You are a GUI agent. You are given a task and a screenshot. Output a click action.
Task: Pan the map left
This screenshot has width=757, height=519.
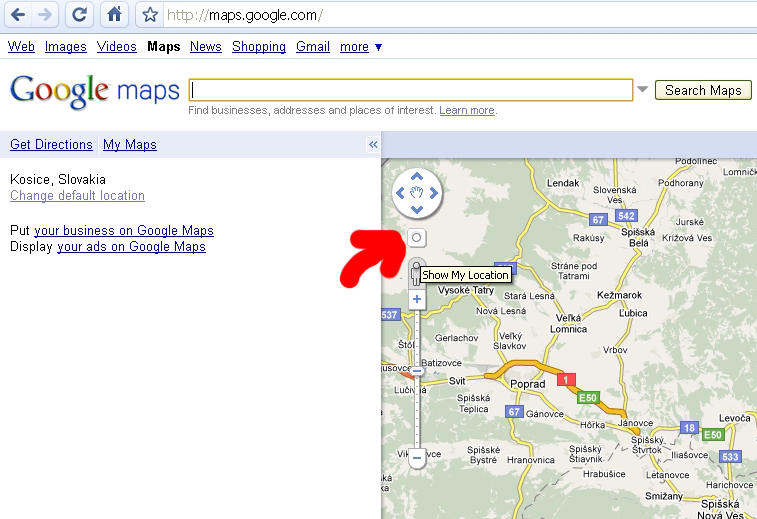click(400, 193)
